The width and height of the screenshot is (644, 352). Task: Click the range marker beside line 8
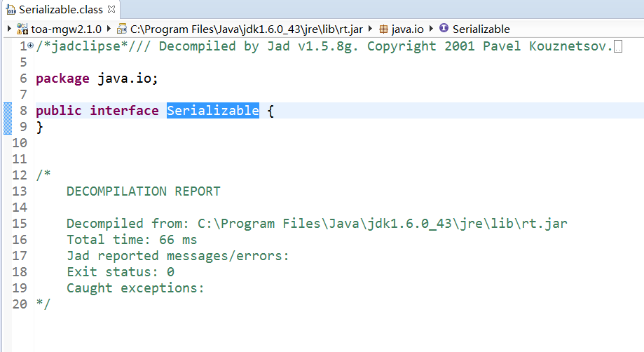click(x=8, y=119)
